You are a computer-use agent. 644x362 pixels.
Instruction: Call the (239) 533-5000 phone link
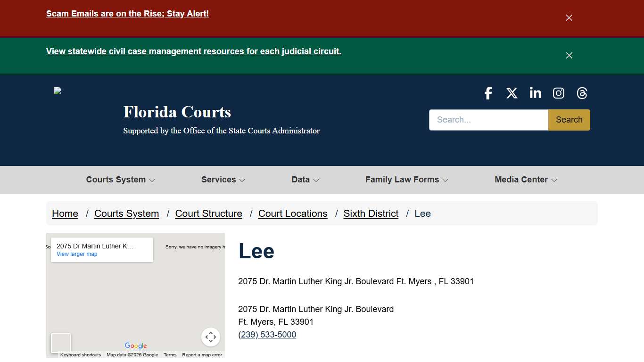267,335
